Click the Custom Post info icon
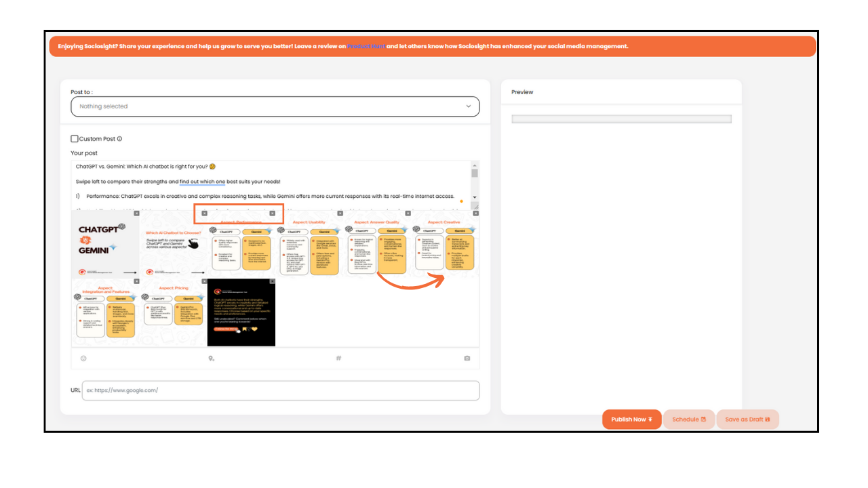This screenshot has width=868, height=488. point(119,139)
